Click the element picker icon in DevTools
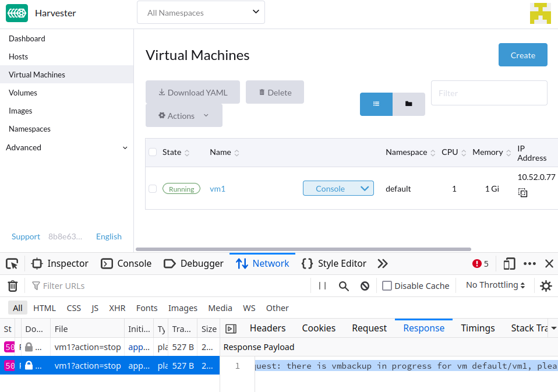 coord(12,263)
